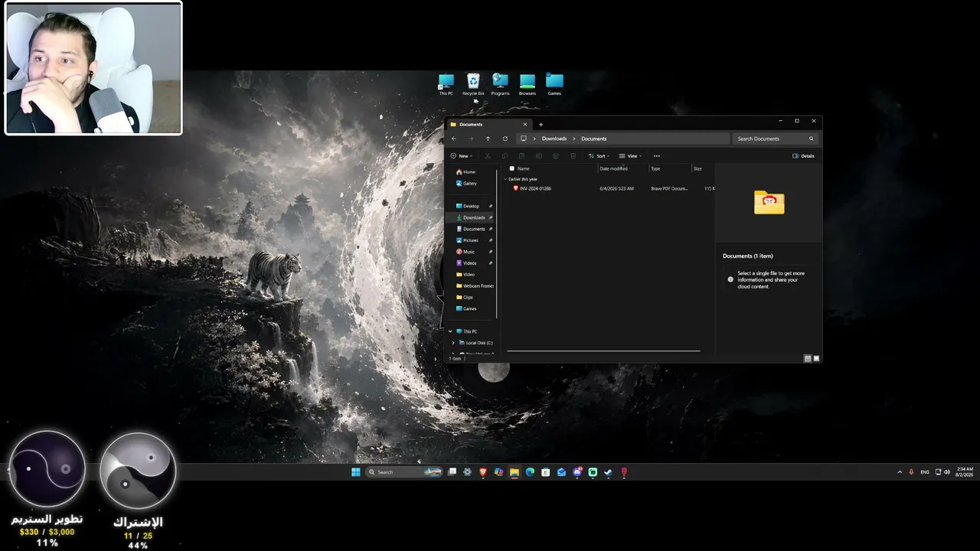This screenshot has height=551, width=980.
Task: Open the Games desktop folder
Action: pos(554,84)
